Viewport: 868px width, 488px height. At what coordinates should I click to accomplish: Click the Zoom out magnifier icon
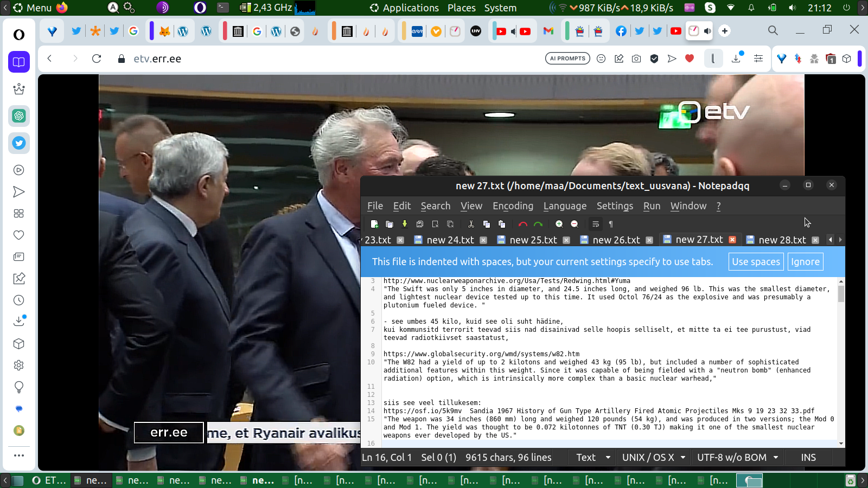[575, 224]
